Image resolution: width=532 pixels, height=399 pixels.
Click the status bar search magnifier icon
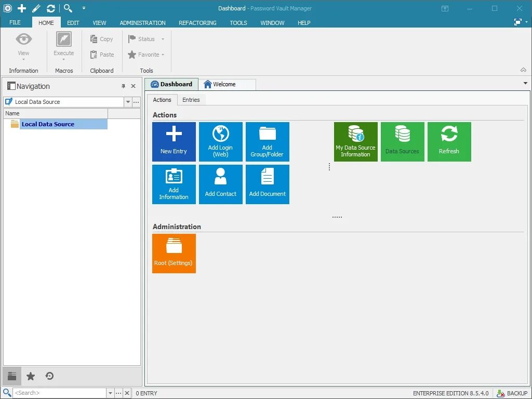[x=7, y=393]
